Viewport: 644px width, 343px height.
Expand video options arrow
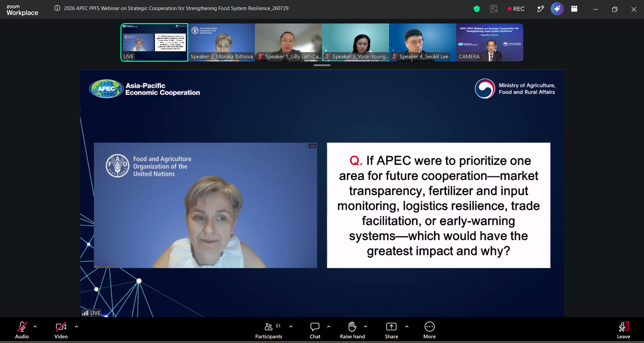tap(76, 327)
